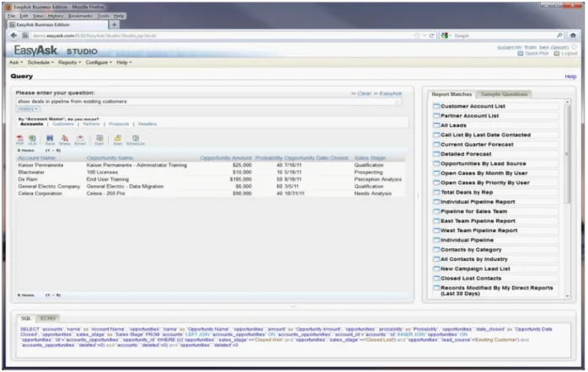Open Call List By Last Date Contacted
This screenshot has height=372, width=588.
pos(485,135)
